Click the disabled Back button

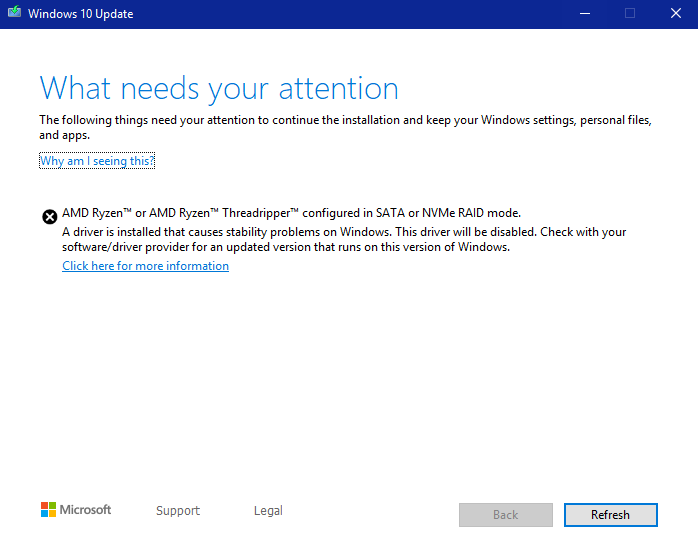(x=506, y=515)
